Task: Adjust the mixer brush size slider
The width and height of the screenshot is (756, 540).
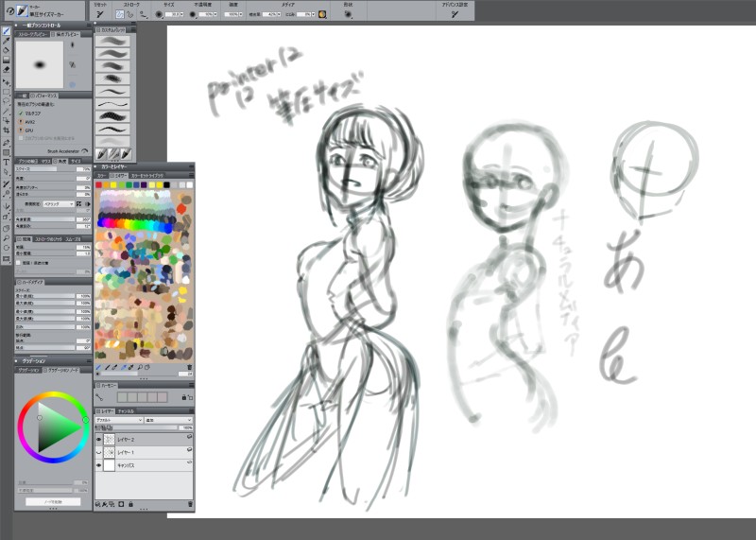Action: (137, 374)
